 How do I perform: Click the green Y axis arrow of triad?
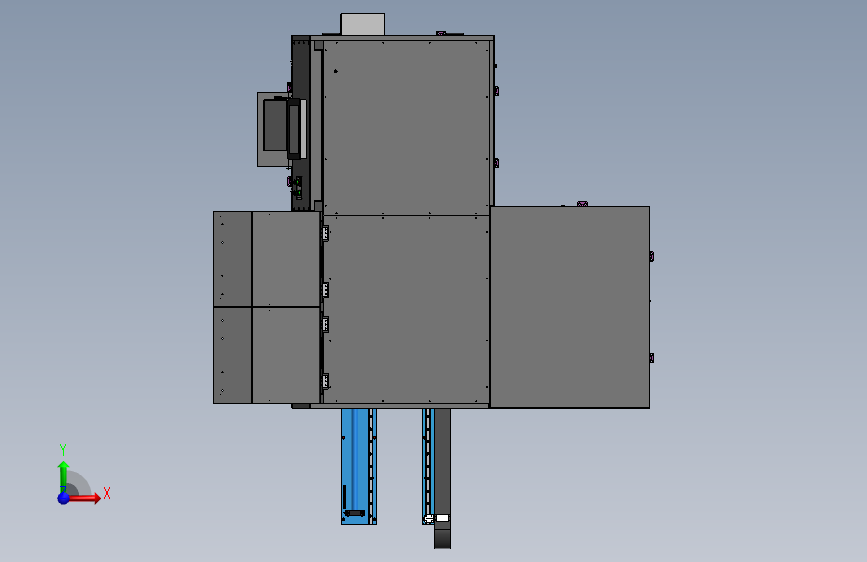[x=63, y=476]
